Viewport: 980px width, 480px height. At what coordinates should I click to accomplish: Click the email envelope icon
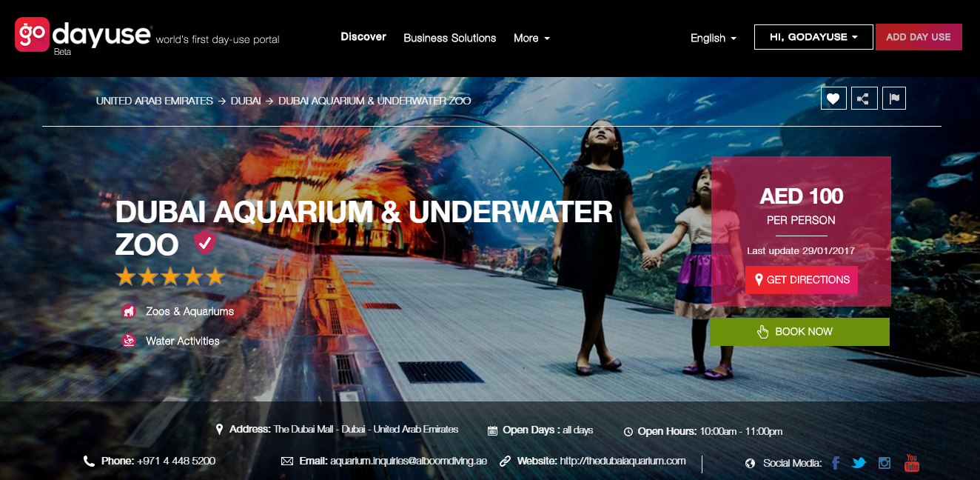click(x=287, y=461)
